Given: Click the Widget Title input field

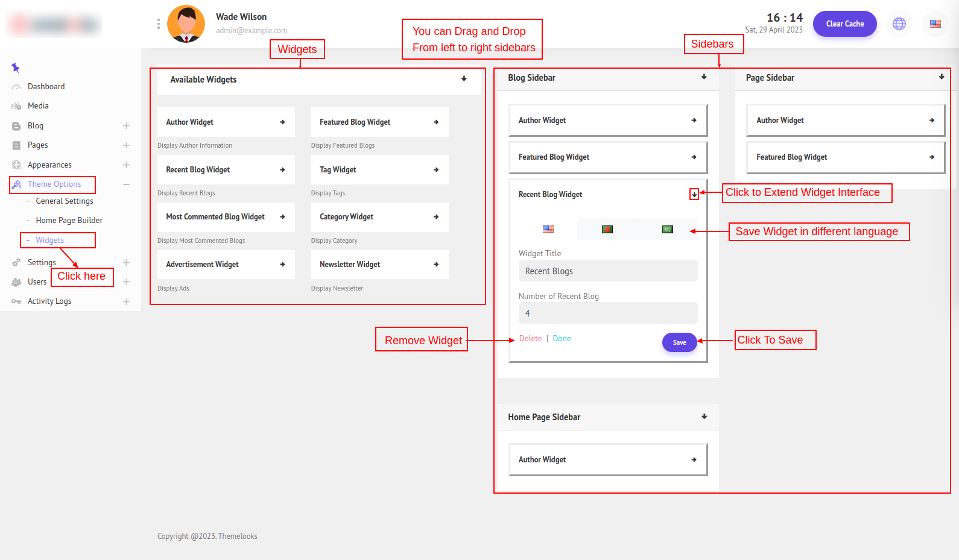Looking at the screenshot, I should [x=607, y=271].
